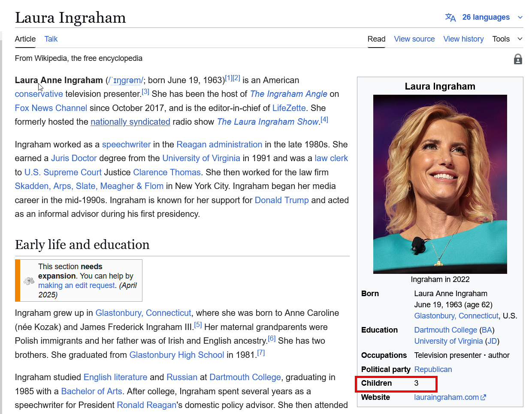Open the speechwriter link
The width and height of the screenshot is (532, 414).
[127, 144]
